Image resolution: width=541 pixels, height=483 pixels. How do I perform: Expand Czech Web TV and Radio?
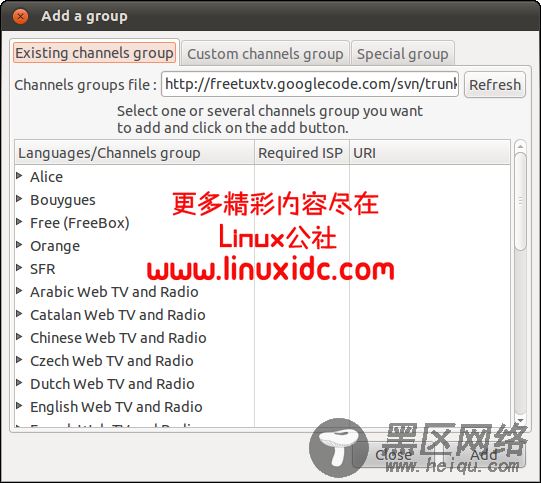19,360
